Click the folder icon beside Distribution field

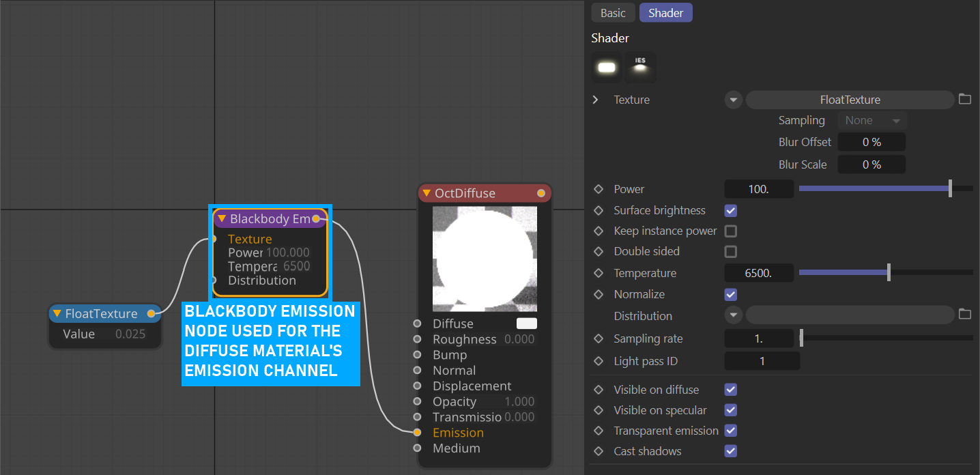[964, 315]
